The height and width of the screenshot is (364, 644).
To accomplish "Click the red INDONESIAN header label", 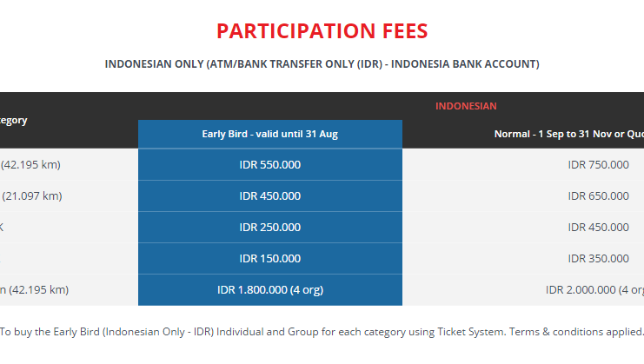I will [x=466, y=106].
